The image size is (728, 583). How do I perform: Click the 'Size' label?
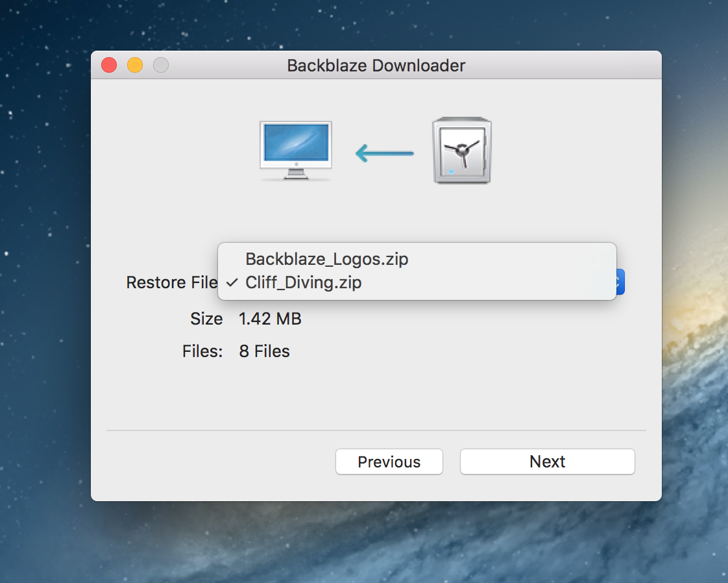(x=206, y=319)
